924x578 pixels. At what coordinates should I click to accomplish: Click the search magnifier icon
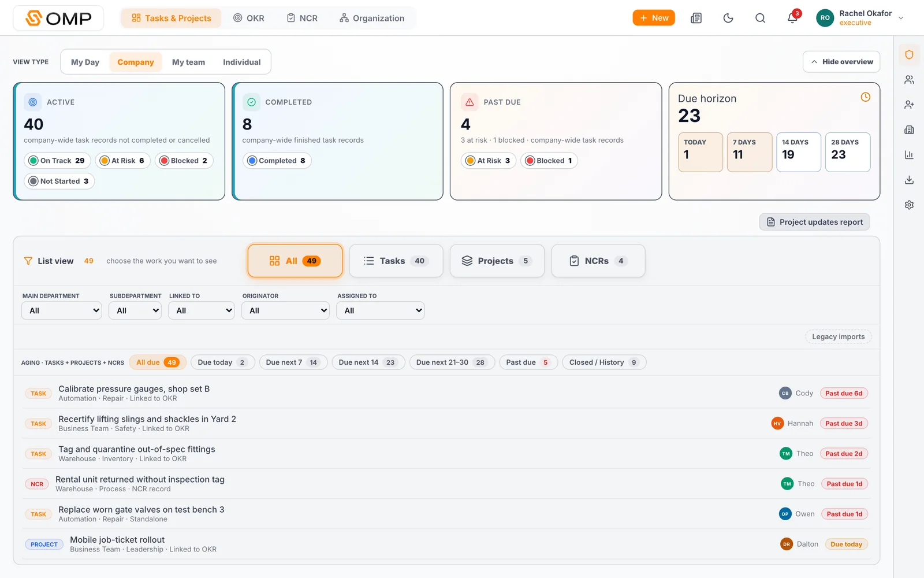pos(760,18)
